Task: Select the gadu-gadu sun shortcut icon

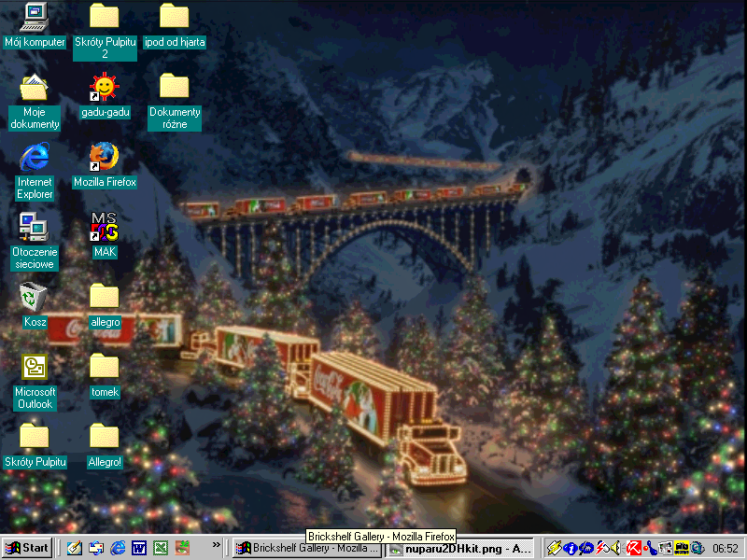Action: pyautogui.click(x=105, y=87)
